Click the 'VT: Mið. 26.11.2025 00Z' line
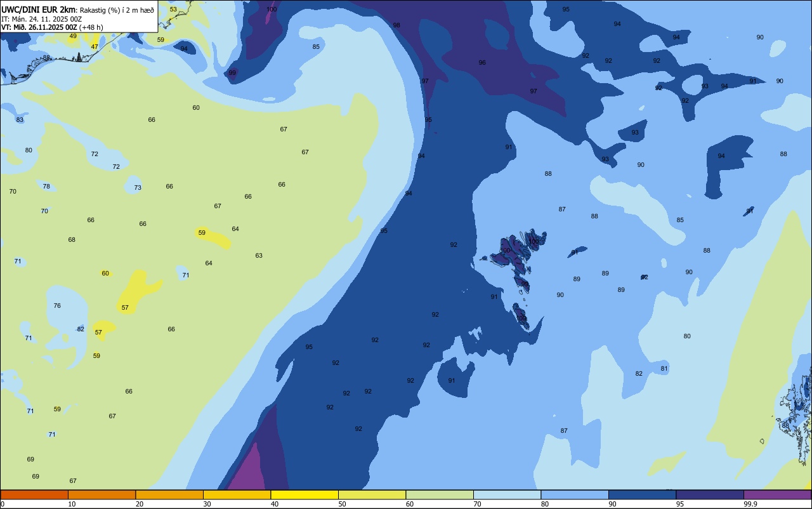The height and width of the screenshot is (509, 812). tap(39, 27)
